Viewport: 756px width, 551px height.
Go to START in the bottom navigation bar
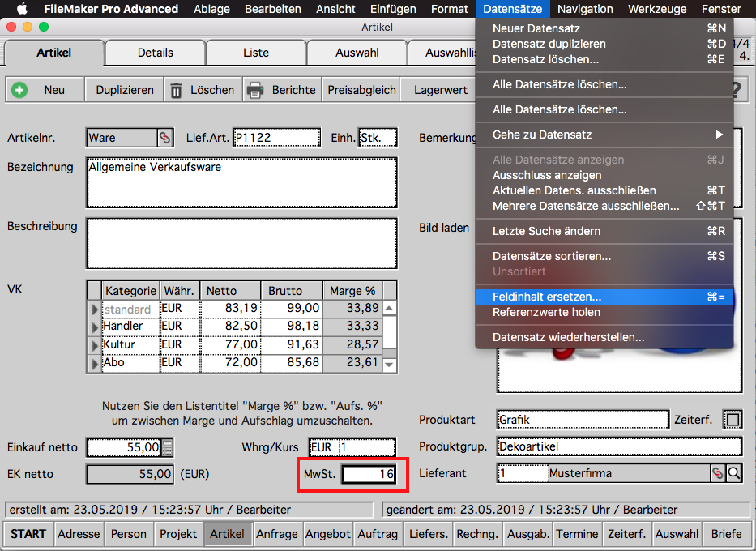click(x=28, y=534)
